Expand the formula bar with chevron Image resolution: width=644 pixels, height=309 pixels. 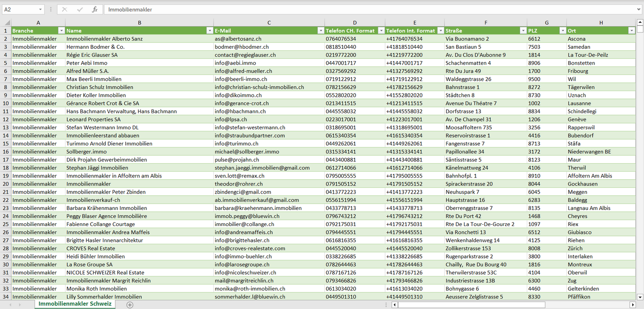pos(639,9)
